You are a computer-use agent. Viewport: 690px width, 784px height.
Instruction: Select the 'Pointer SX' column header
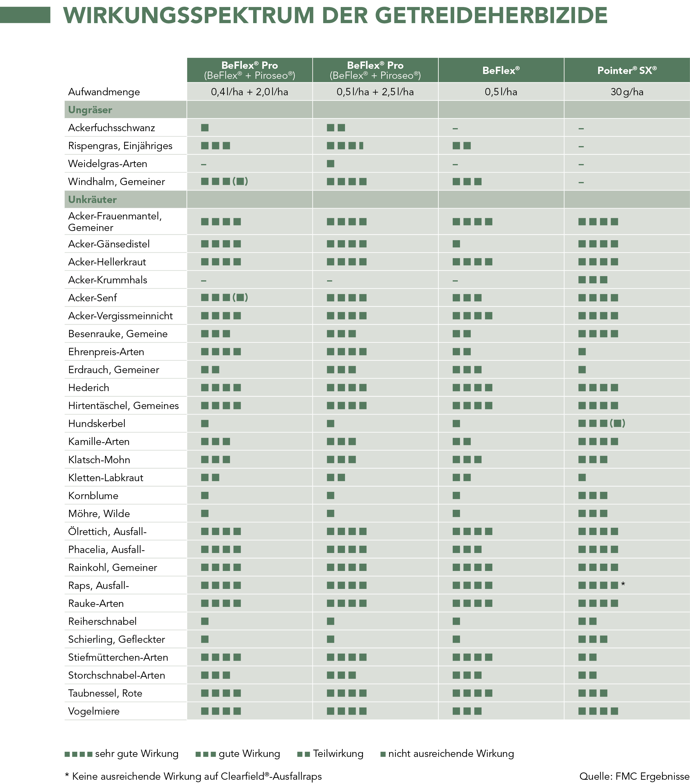[627, 70]
